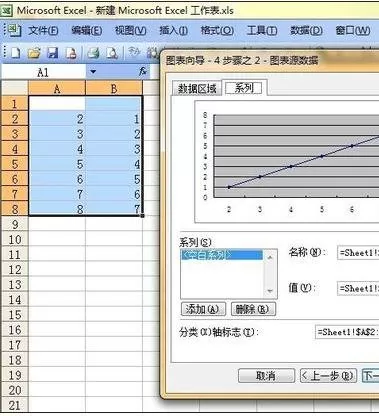Screen dimensions: 379x416
Task: Click the 值(V) input field
Action: click(358, 288)
